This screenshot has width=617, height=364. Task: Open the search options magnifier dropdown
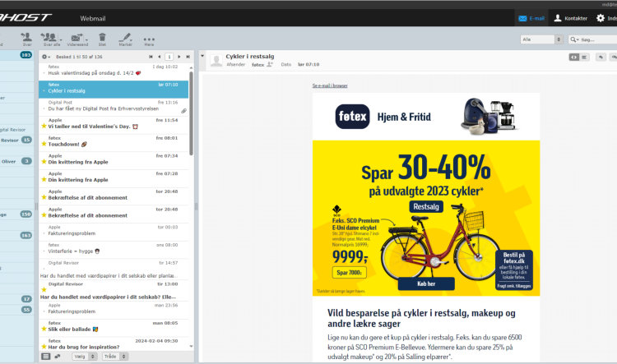coord(574,39)
